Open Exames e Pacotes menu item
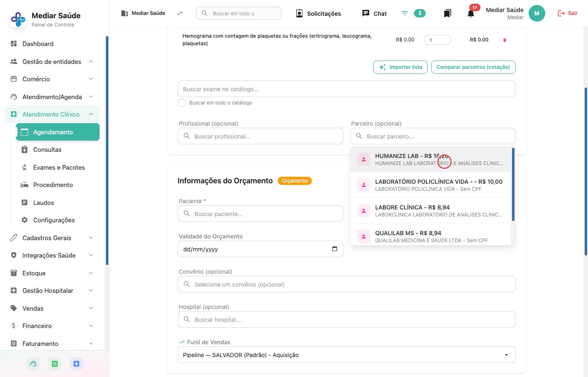Image resolution: width=588 pixels, height=377 pixels. (x=59, y=168)
